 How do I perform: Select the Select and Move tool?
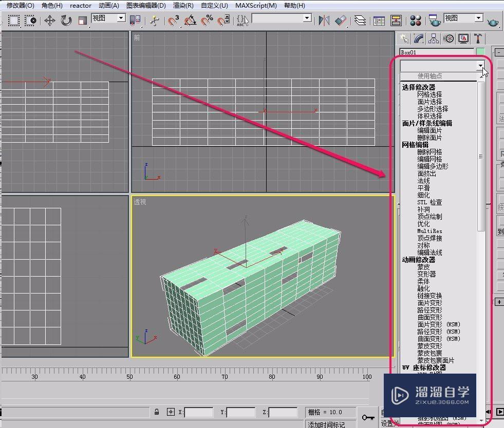point(50,21)
